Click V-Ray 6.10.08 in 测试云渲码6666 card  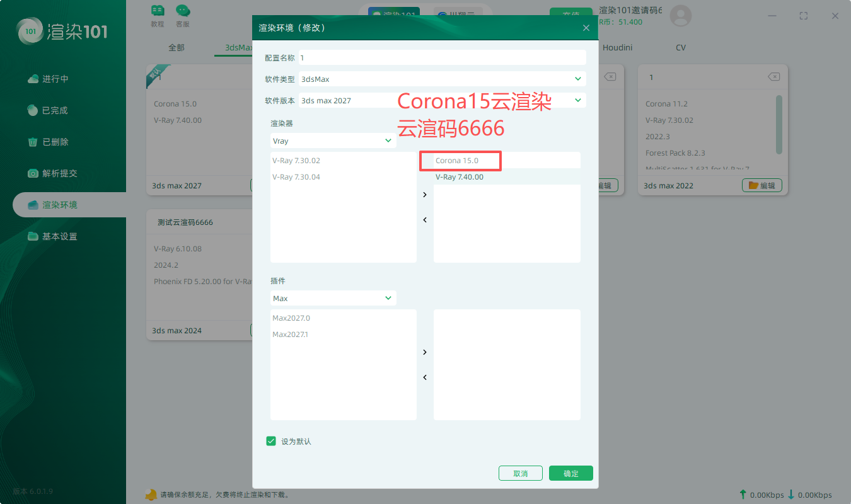click(x=178, y=249)
